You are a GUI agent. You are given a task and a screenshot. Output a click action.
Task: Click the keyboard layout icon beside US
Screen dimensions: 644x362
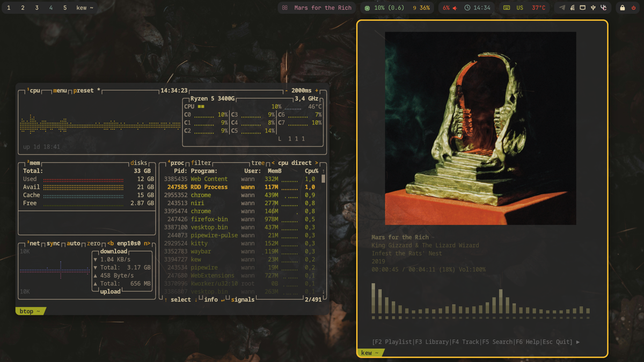point(507,8)
